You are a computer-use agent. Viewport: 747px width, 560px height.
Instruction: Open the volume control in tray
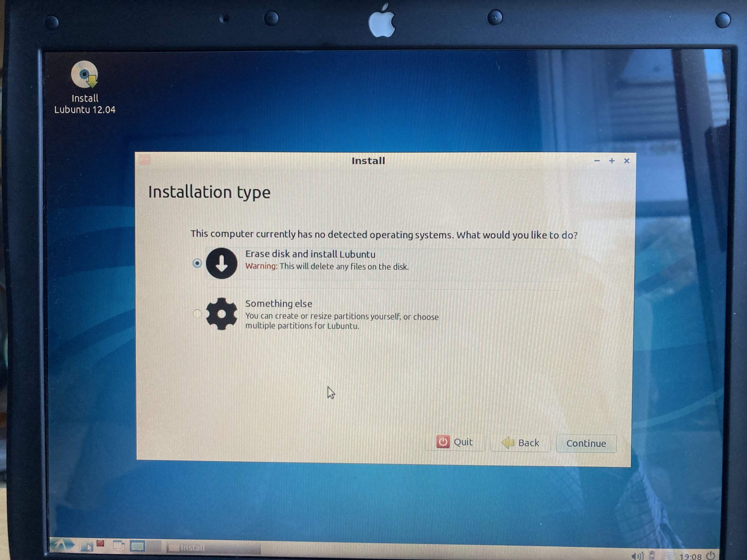(x=637, y=556)
